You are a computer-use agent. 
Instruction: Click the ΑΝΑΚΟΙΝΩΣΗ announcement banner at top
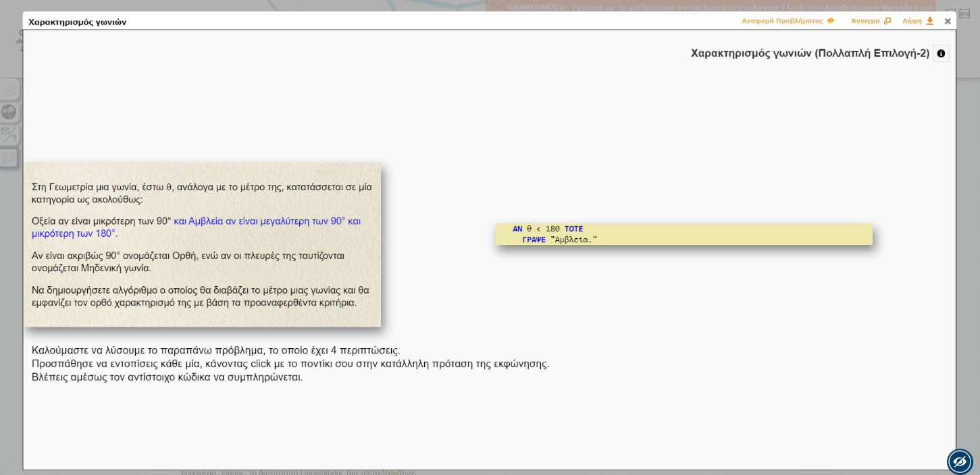pos(709,7)
